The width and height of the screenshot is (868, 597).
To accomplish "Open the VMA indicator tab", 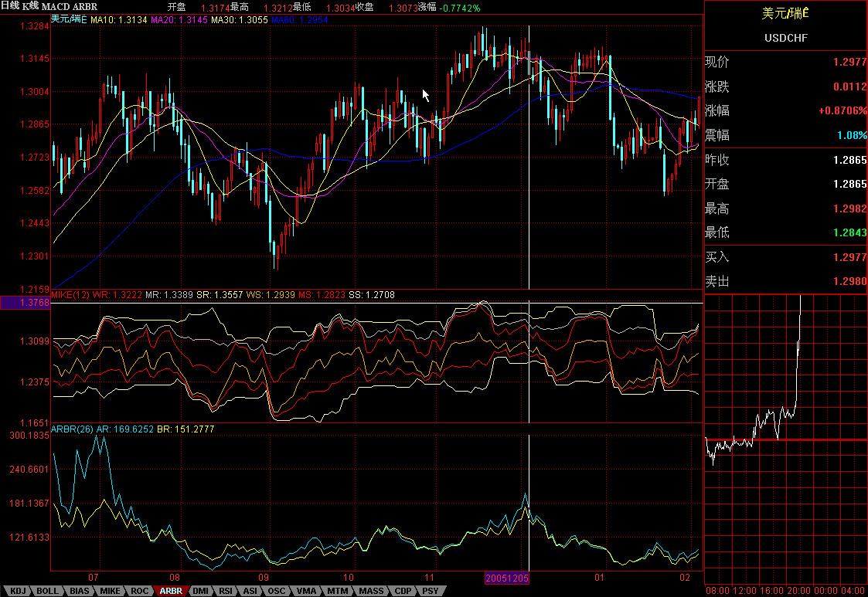I will point(306,591).
